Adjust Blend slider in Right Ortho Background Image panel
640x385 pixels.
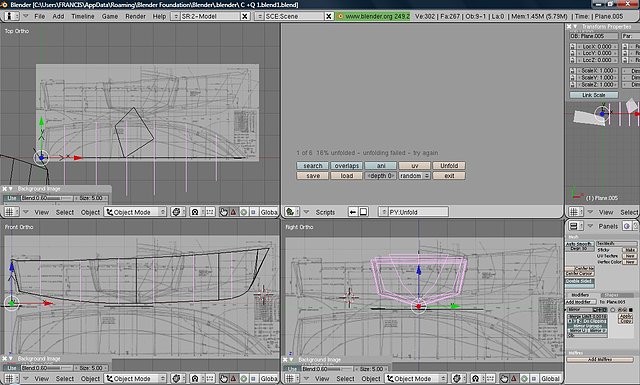[x=327, y=369]
